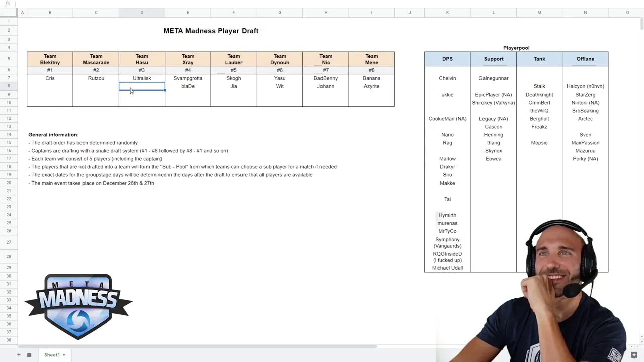The width and height of the screenshot is (644, 362).
Task: Click the Johann cell
Action: [x=326, y=86]
